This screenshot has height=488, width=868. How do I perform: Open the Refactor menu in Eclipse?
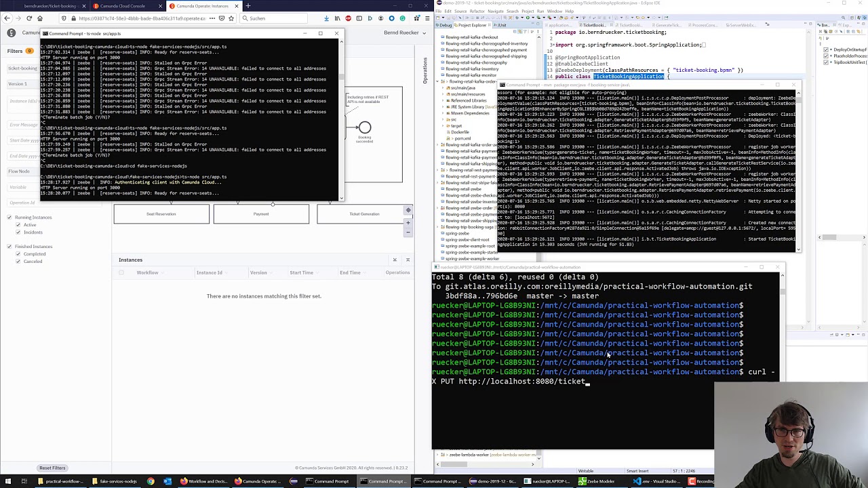coord(477,12)
